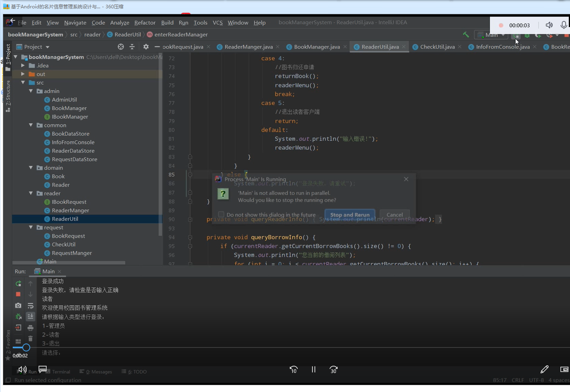Click the print icon in Run console
This screenshot has width=570, height=392.
pyautogui.click(x=30, y=328)
